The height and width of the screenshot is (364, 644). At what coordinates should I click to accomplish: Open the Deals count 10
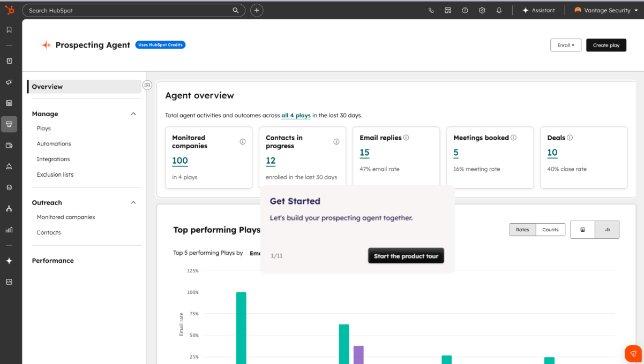(552, 153)
